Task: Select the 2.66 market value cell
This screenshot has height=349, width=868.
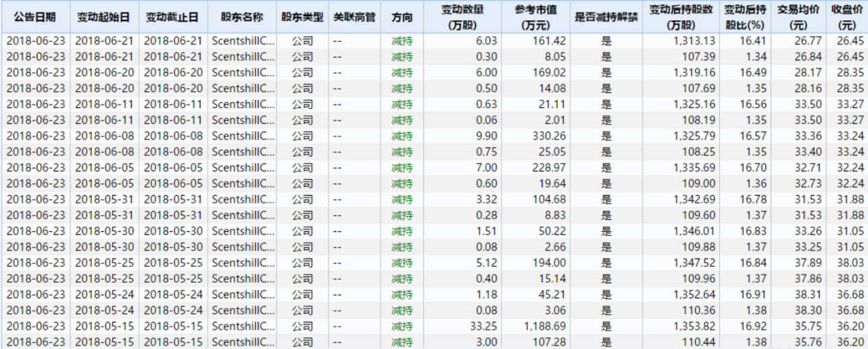Action: click(x=536, y=246)
